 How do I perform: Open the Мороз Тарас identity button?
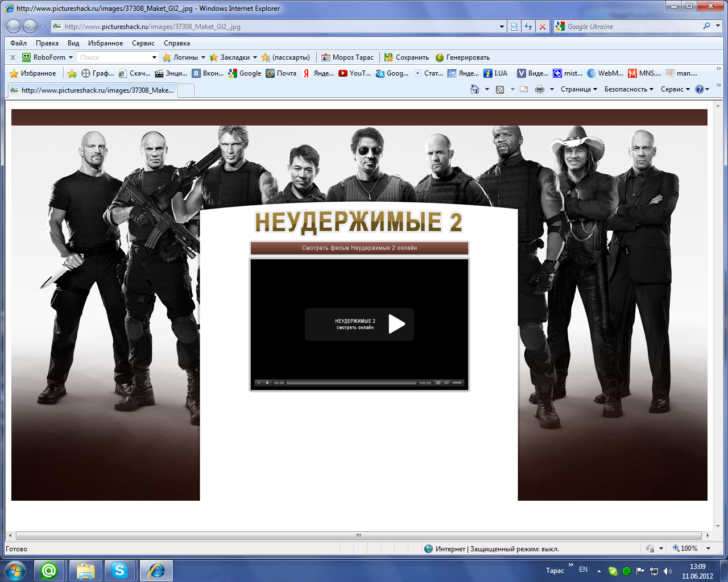coord(348,57)
